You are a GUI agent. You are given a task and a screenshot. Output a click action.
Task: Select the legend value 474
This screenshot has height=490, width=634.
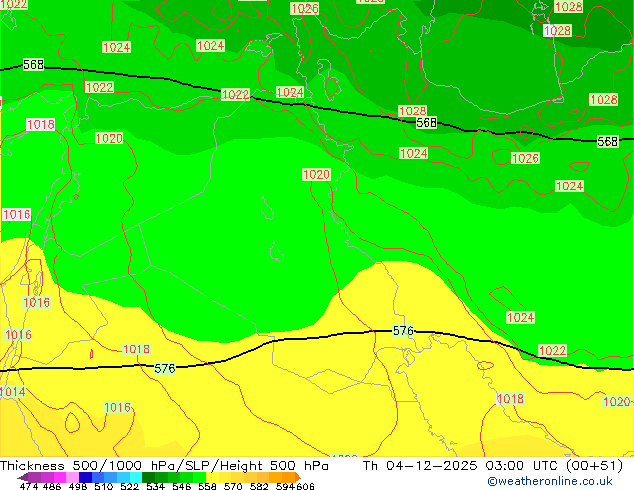point(29,486)
